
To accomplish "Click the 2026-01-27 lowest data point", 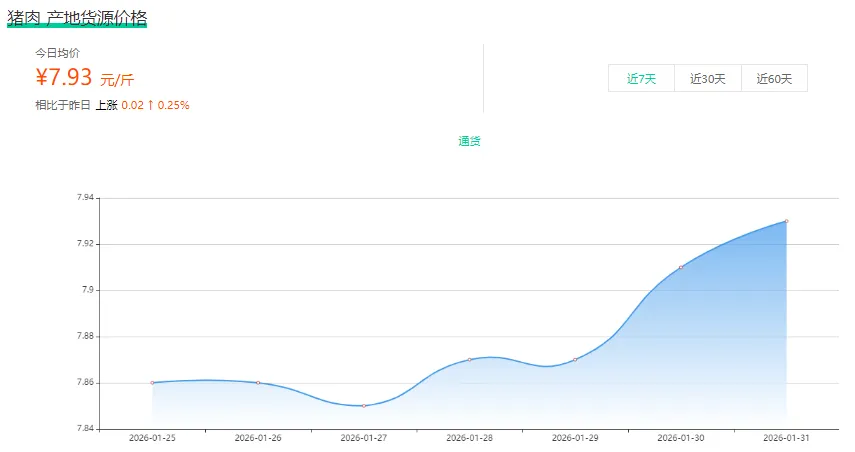I will pos(364,406).
